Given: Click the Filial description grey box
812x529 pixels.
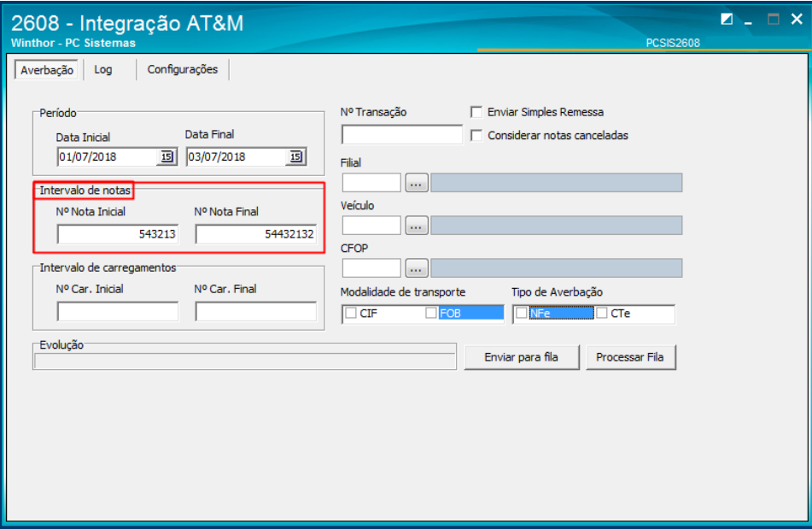Looking at the screenshot, I should (556, 183).
